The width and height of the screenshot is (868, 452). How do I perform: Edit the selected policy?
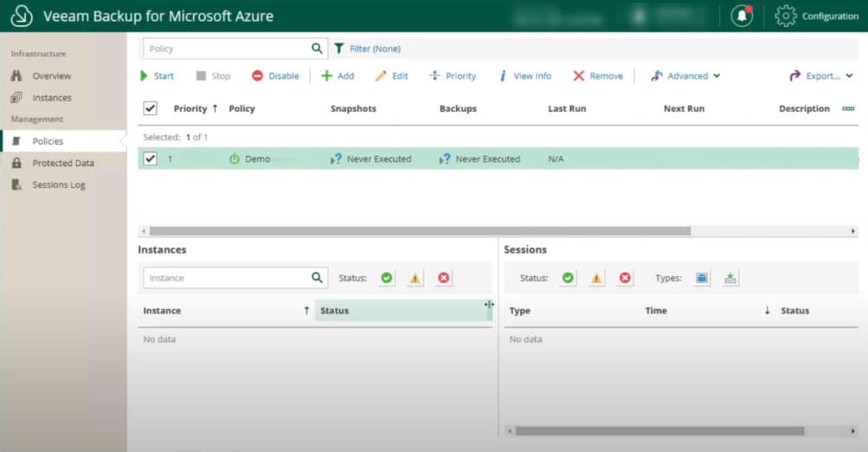[x=391, y=76]
